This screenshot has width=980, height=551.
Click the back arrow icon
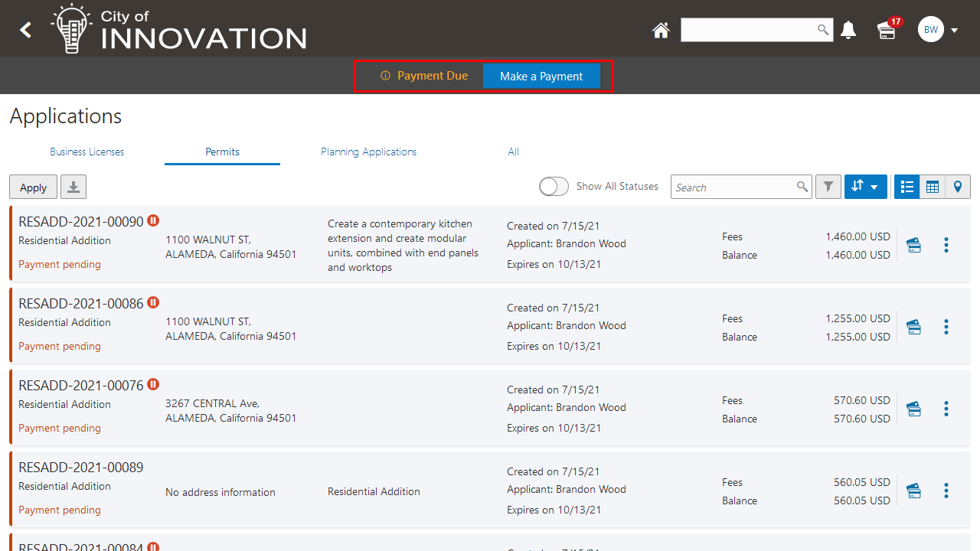tap(26, 30)
